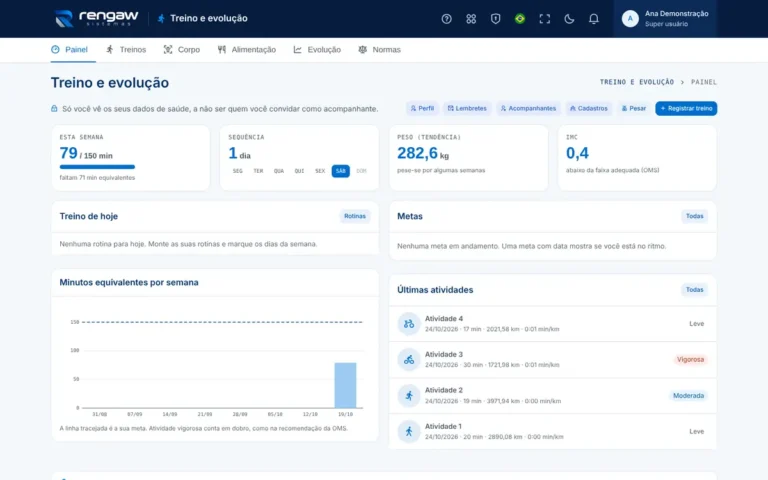Toggle fullscreen mode icon
The width and height of the screenshot is (768, 480).
click(x=544, y=19)
